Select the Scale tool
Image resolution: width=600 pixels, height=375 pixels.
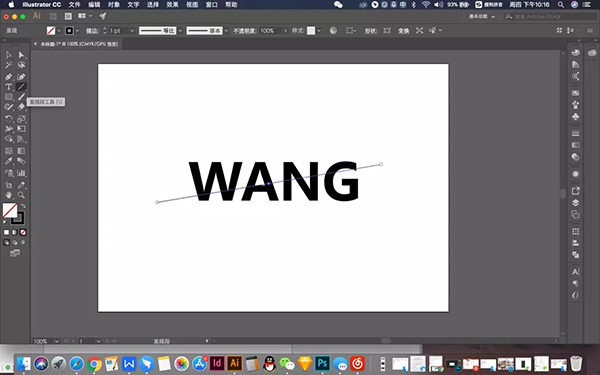(21, 119)
